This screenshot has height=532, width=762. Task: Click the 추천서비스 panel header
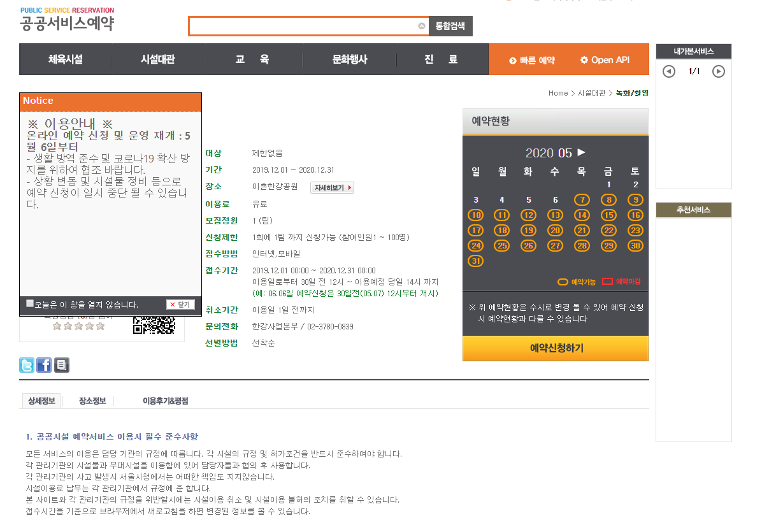pyautogui.click(x=693, y=210)
